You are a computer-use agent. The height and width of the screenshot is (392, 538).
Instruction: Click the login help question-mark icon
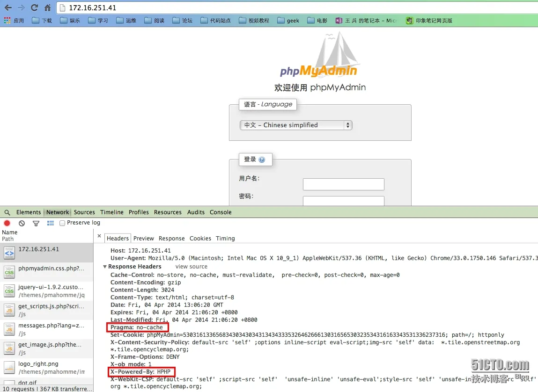click(262, 160)
